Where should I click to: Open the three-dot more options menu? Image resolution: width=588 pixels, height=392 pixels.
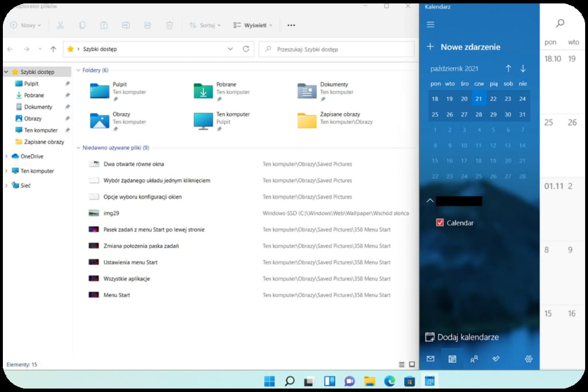tap(291, 25)
